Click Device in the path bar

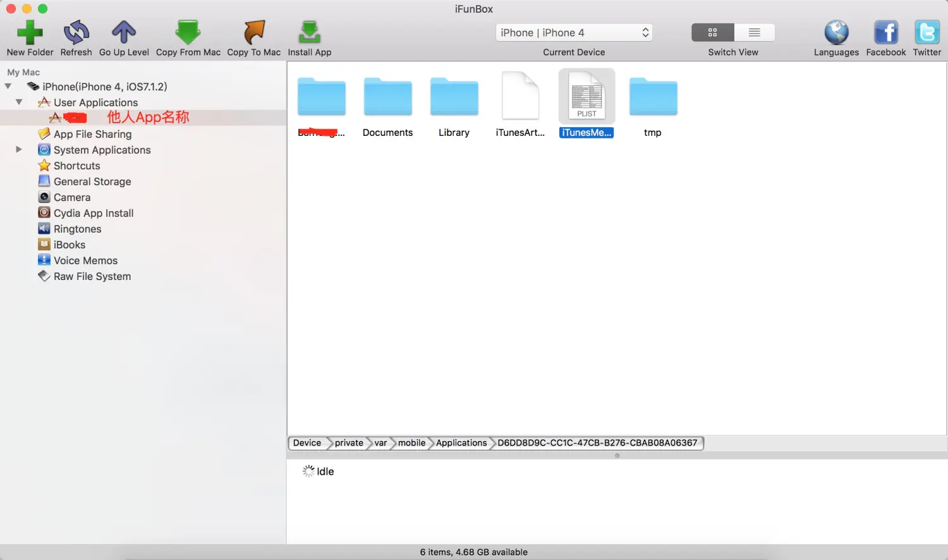coord(307,443)
